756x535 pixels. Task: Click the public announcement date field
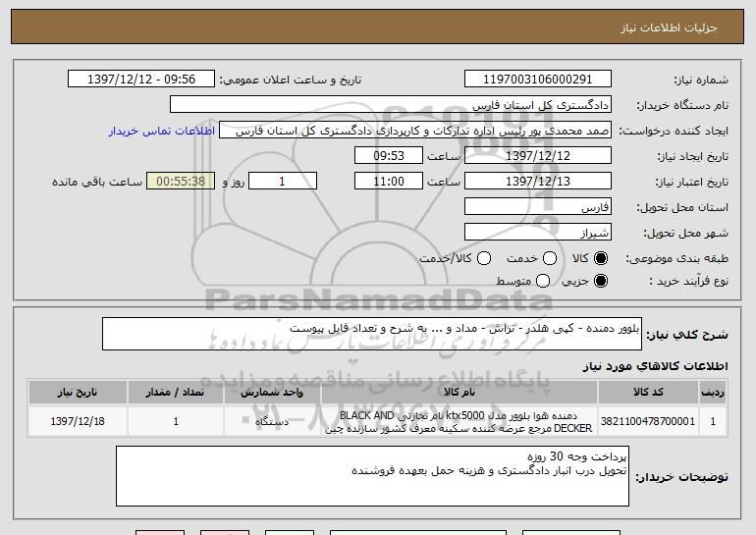click(141, 80)
